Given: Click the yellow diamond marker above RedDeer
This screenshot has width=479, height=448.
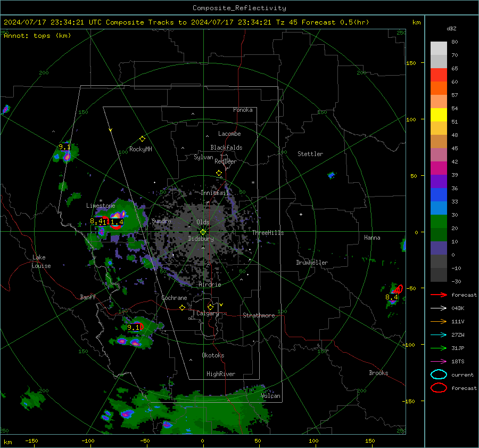Looking at the screenshot, I should (219, 173).
